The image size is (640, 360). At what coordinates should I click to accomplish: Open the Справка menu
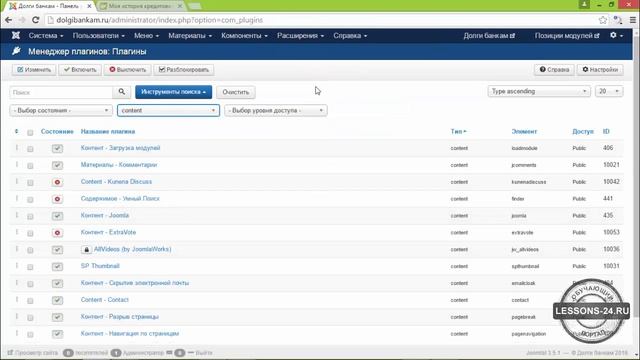click(x=350, y=36)
